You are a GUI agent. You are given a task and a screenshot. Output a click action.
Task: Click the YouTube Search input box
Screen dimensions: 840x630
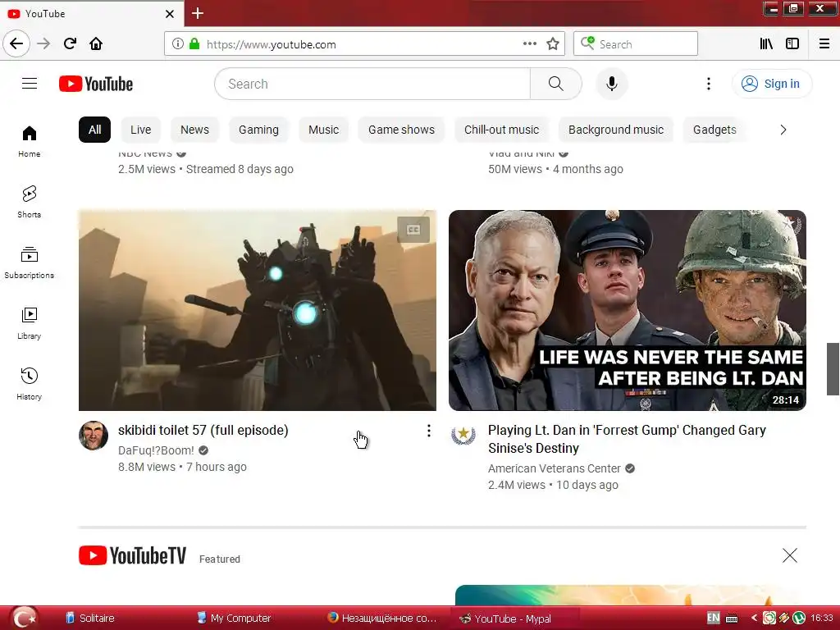click(x=372, y=84)
